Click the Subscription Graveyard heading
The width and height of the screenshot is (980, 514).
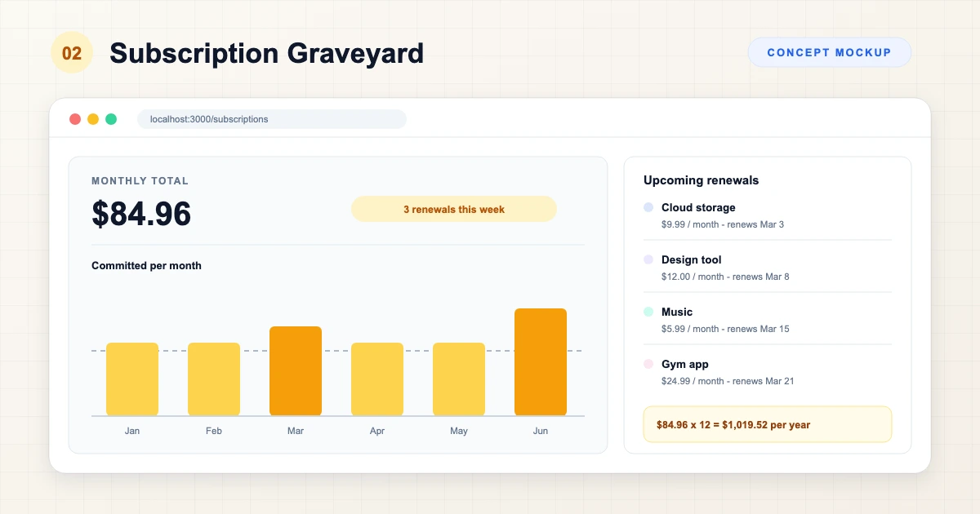(266, 53)
